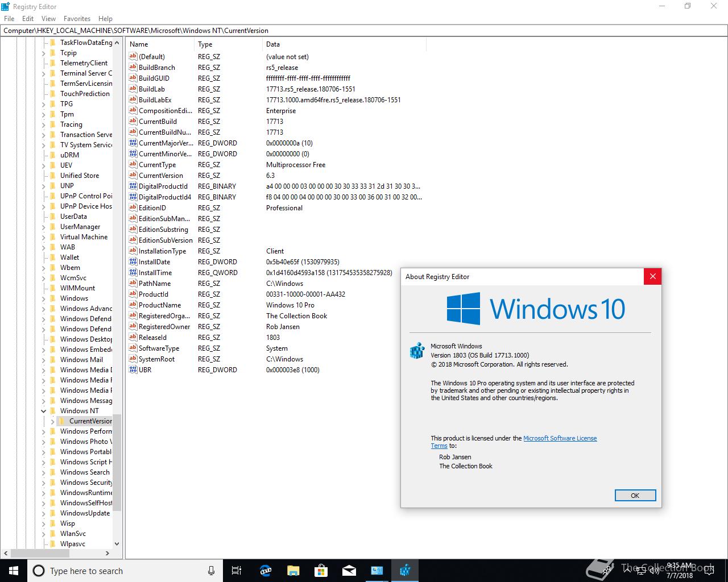Select the InstallationType value row
This screenshot has height=582, width=728.
click(276, 251)
